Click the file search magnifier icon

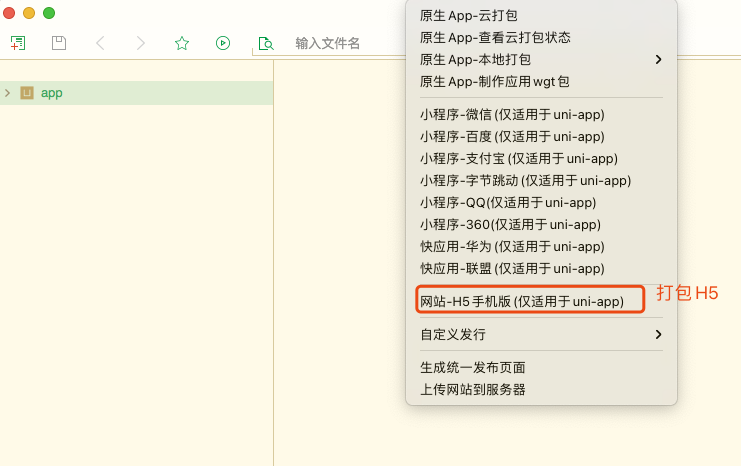(266, 43)
